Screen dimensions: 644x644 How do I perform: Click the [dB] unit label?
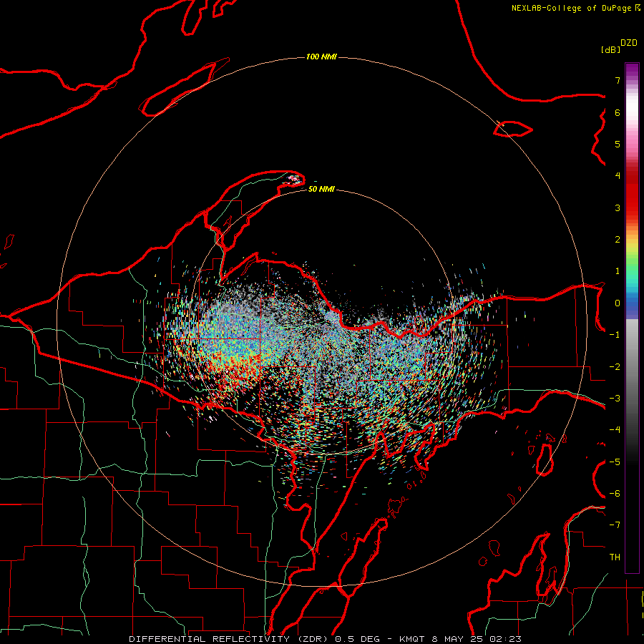[610, 49]
